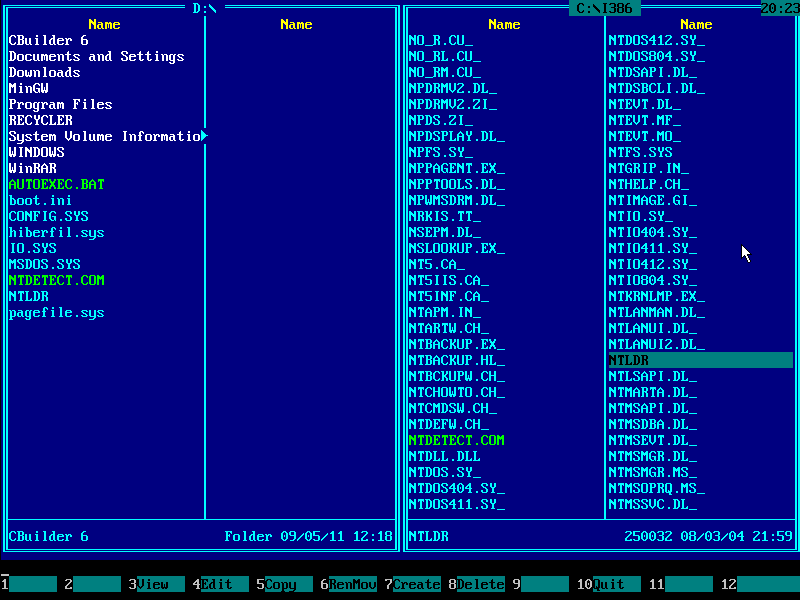Click the 7 Create function key button

pyautogui.click(x=412, y=584)
